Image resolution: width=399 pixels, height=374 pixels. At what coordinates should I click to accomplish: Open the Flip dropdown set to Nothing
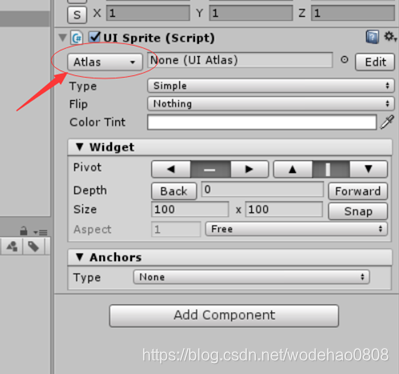pos(271,104)
